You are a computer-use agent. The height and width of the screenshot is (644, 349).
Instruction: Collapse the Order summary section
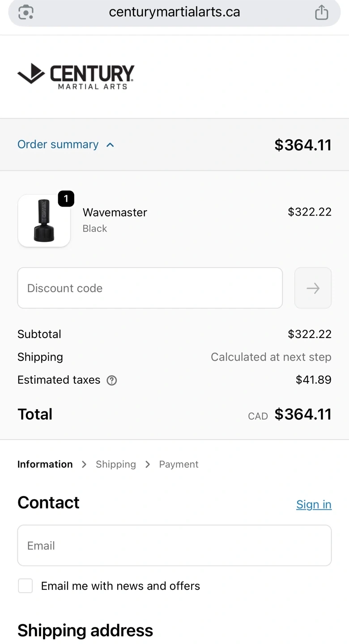tap(58, 144)
